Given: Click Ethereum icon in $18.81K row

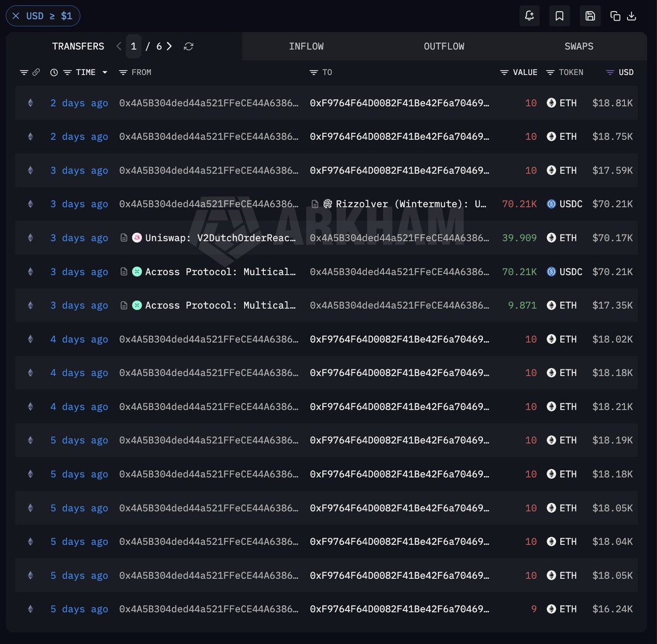Looking at the screenshot, I should [31, 103].
